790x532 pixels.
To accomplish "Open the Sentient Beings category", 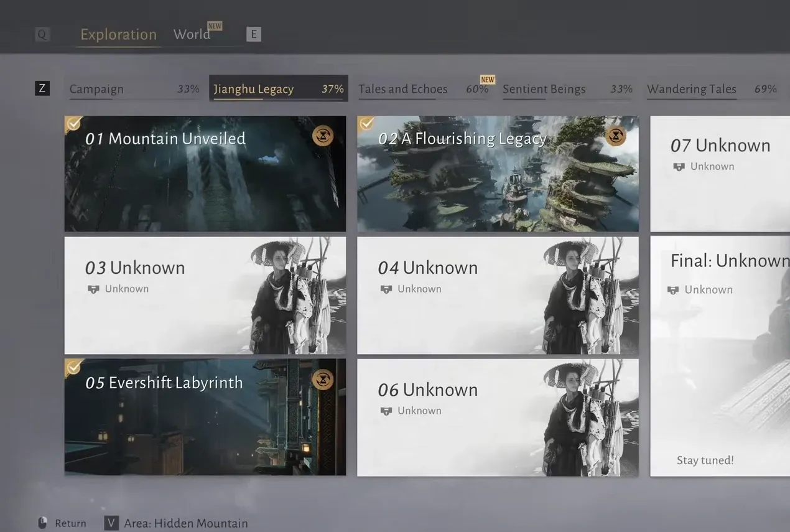I will (x=567, y=89).
